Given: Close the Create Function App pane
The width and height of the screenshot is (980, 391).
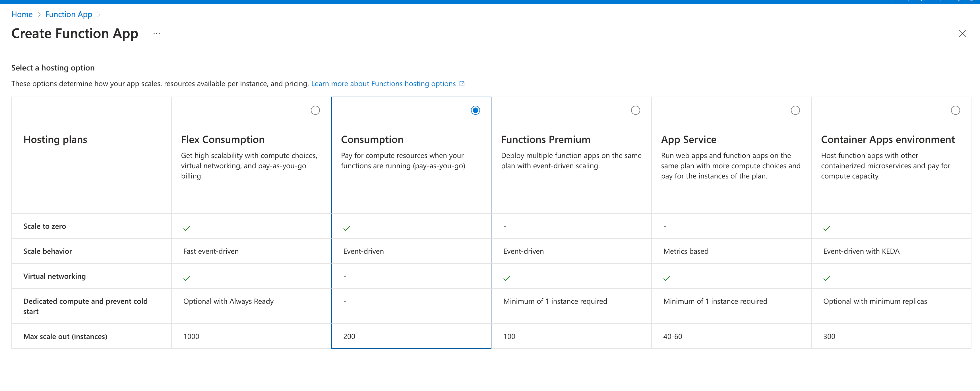Looking at the screenshot, I should coord(962,34).
